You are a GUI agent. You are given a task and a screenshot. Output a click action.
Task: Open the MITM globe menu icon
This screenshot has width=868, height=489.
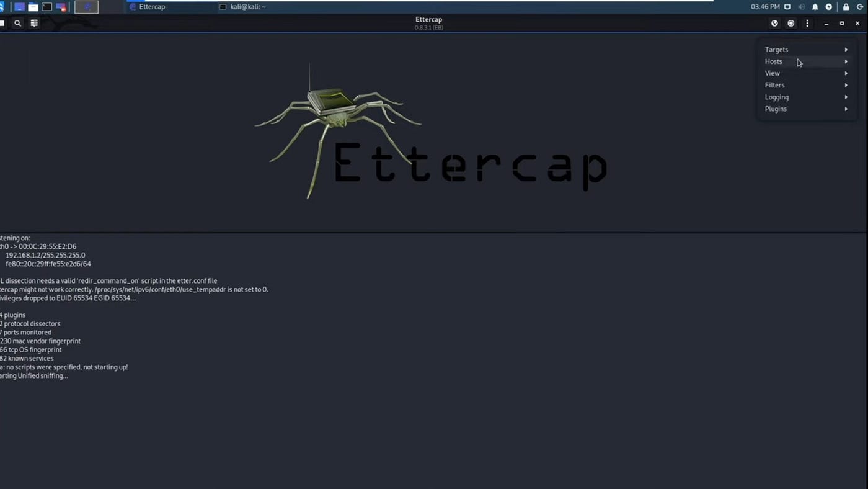[774, 23]
